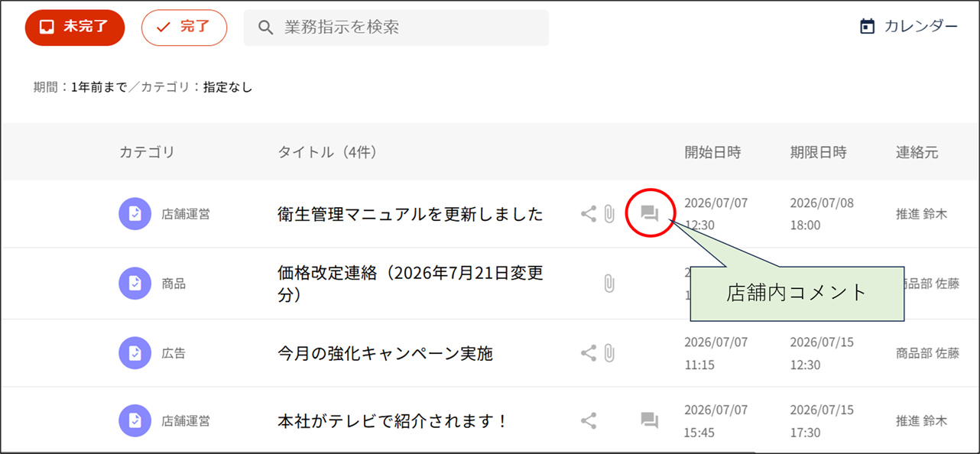Click deadline 2026/07/08 18:00

point(822,214)
